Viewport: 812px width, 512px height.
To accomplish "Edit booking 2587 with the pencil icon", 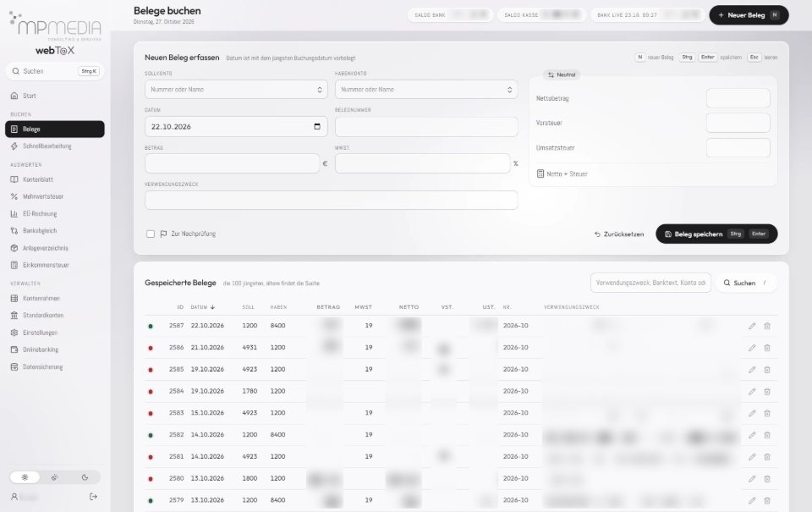I will click(752, 326).
